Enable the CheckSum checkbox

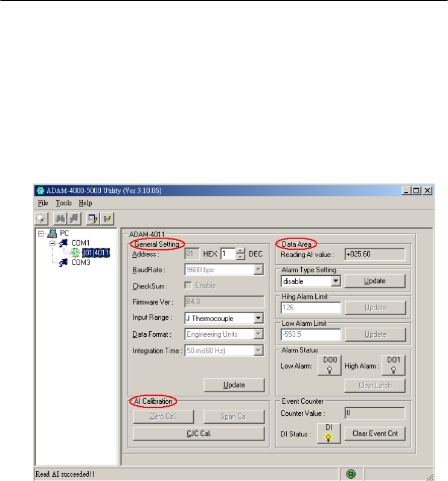point(188,285)
